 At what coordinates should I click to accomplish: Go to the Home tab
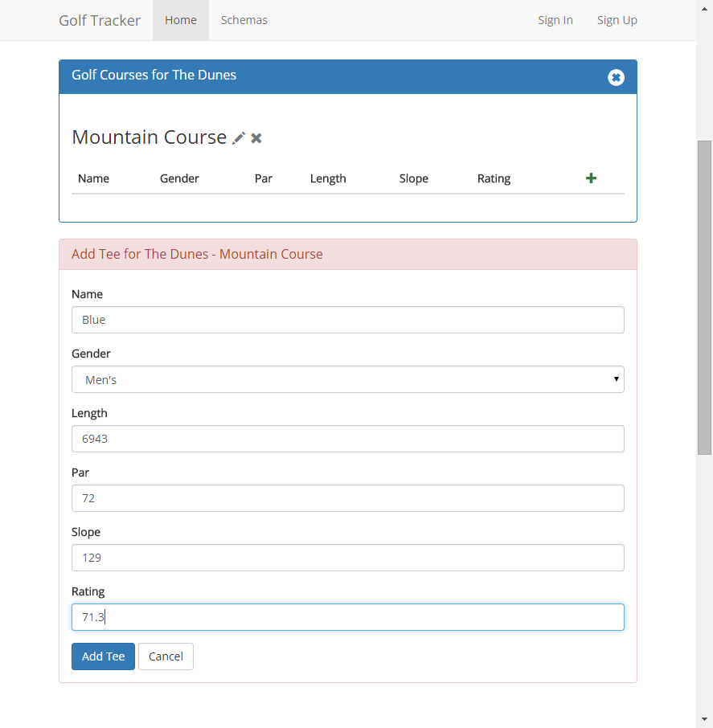181,20
